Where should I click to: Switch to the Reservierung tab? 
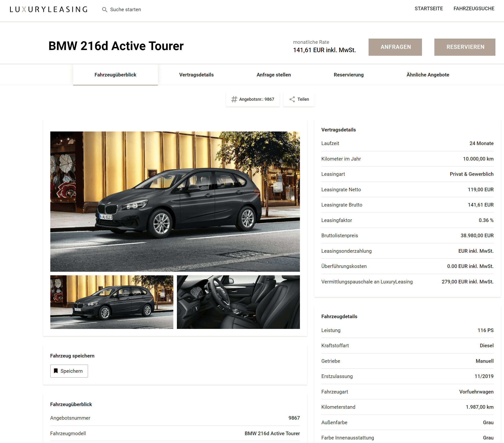coord(348,75)
